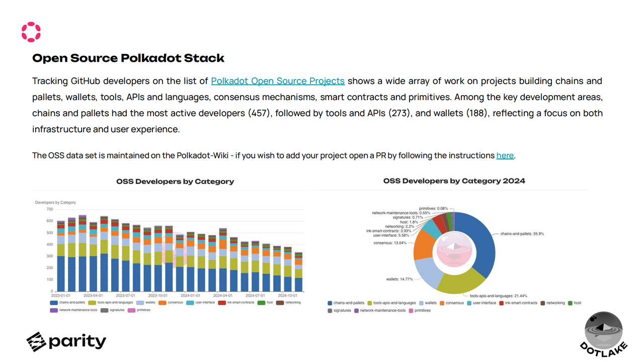Toggle network-maintenance-tools in bar chart legend
The height and width of the screenshot is (362, 644).
pos(73,310)
